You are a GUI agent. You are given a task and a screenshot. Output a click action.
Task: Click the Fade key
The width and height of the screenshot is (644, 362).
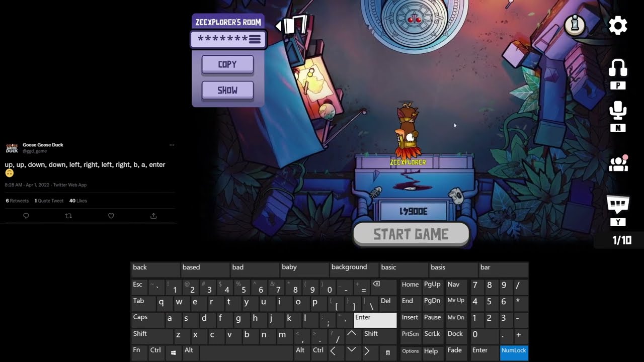456,352
